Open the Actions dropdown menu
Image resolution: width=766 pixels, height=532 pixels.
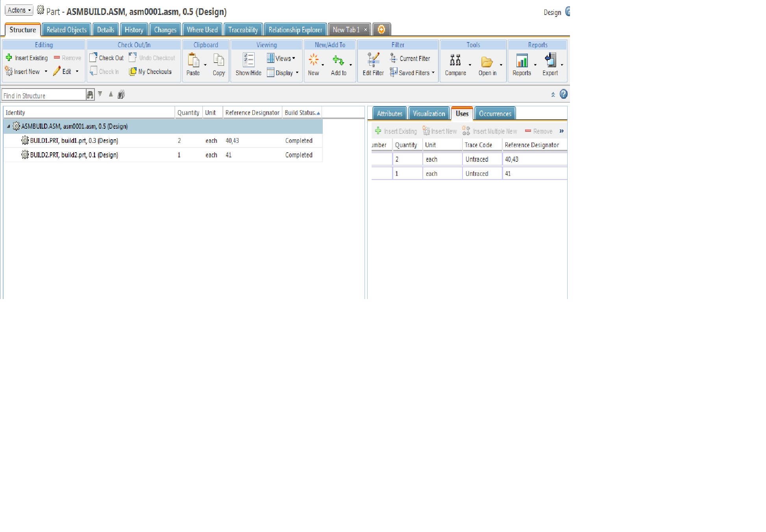point(19,10)
